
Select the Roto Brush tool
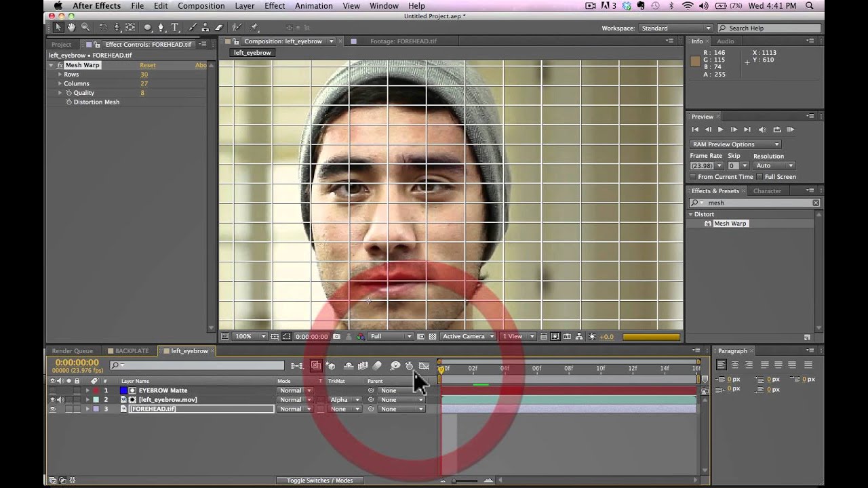(237, 28)
